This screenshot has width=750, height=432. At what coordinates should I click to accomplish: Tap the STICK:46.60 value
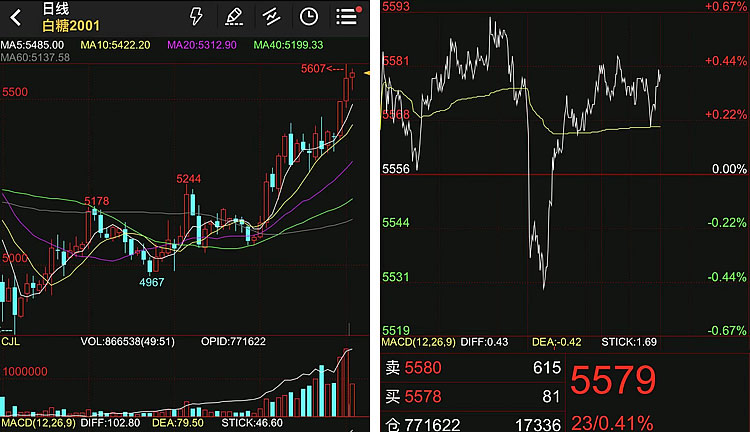click(252, 423)
